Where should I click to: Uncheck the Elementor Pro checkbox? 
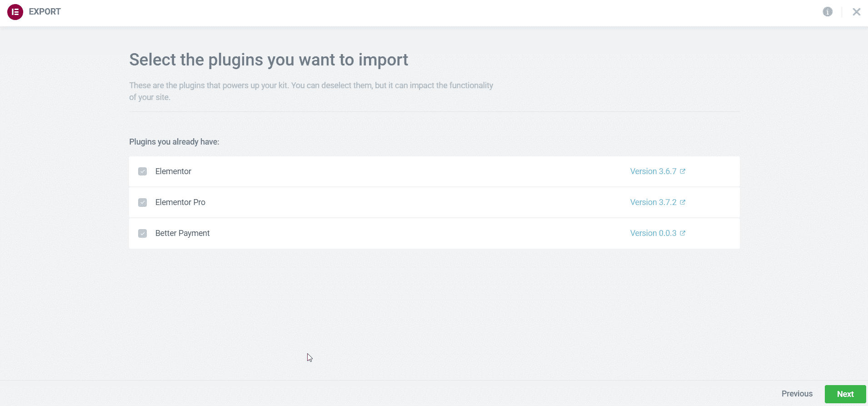pos(143,202)
